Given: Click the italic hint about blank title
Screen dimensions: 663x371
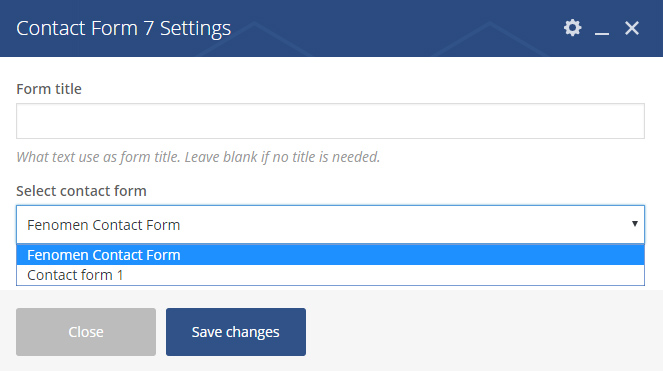Looking at the screenshot, I should pyautogui.click(x=198, y=157).
